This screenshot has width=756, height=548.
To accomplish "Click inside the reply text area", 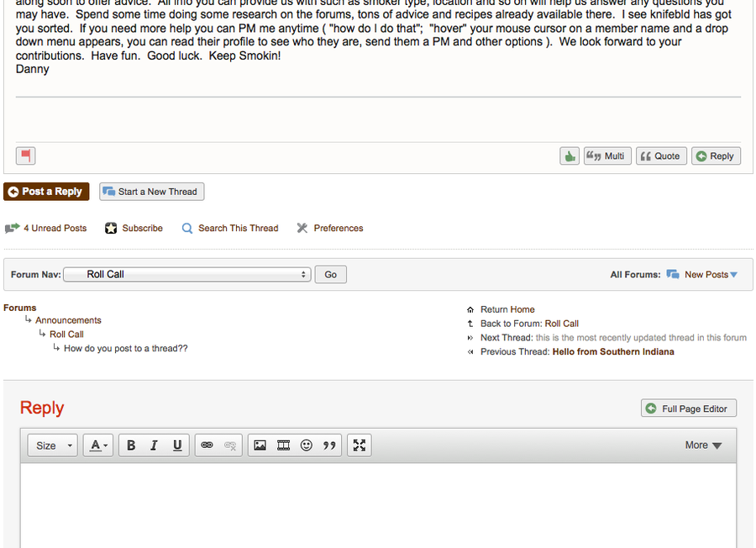I will tap(378, 504).
